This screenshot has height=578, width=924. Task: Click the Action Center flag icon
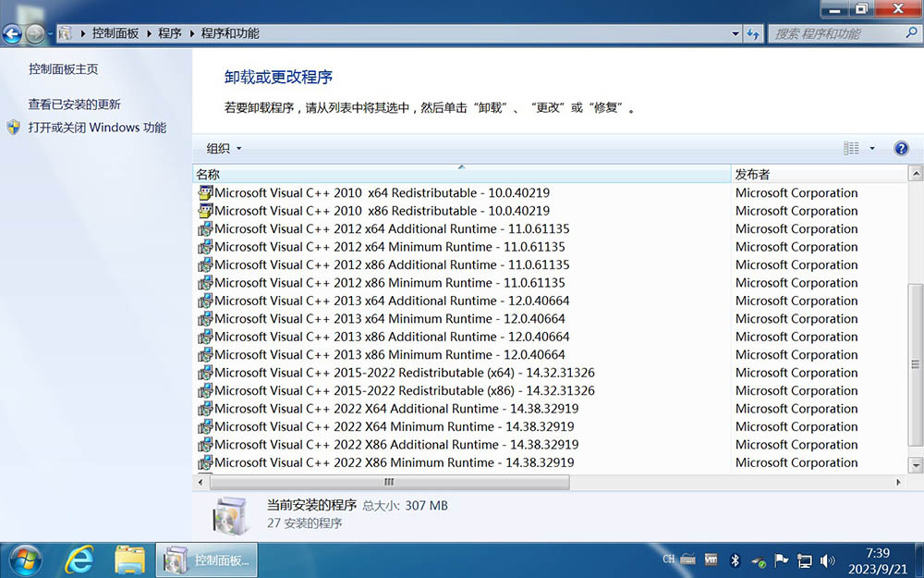click(780, 560)
